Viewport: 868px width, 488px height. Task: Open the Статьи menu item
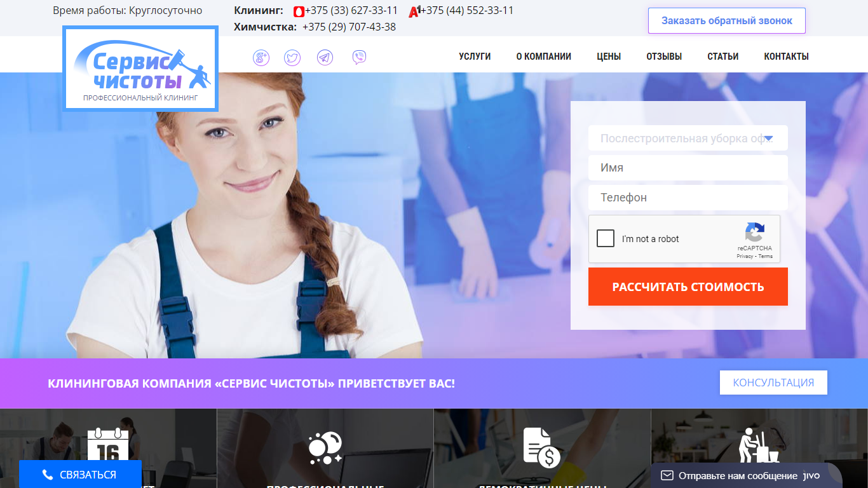[x=722, y=57]
